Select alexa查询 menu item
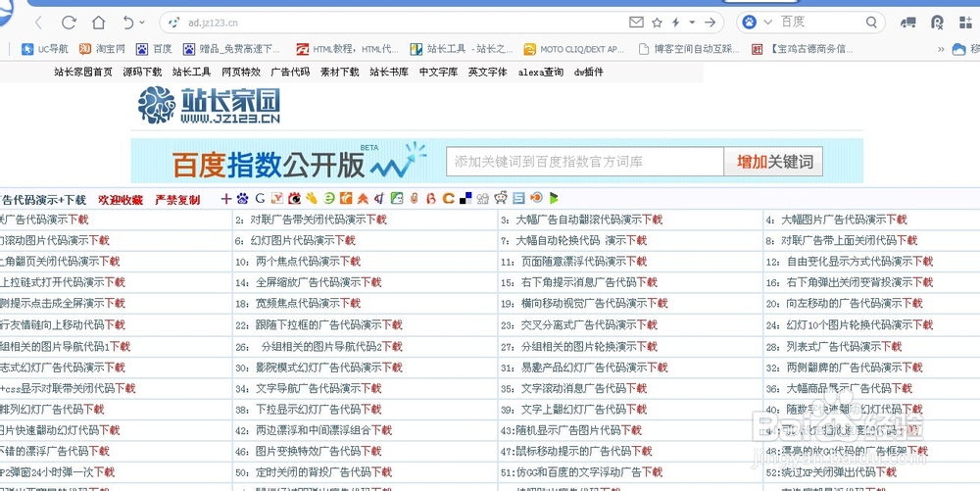 click(541, 72)
